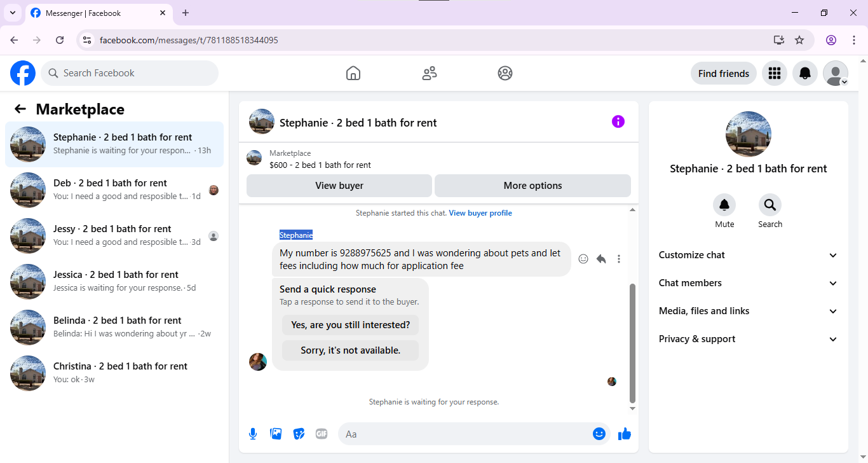Expand Media, files and links section
Viewport: 868px width, 463px height.
[749, 311]
